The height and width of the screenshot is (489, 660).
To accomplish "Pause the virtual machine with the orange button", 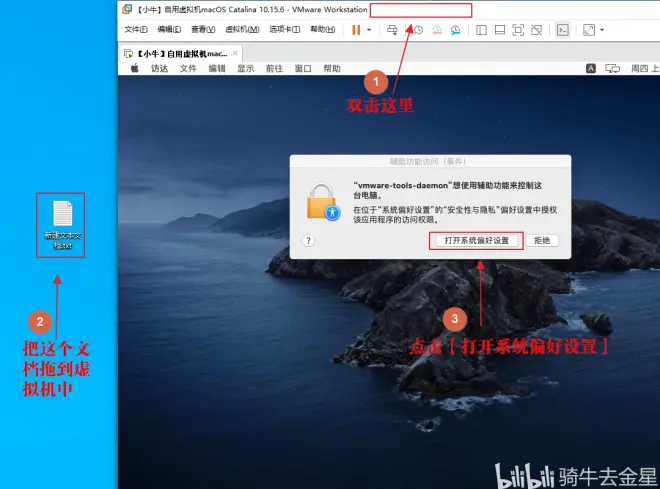I will click(356, 30).
